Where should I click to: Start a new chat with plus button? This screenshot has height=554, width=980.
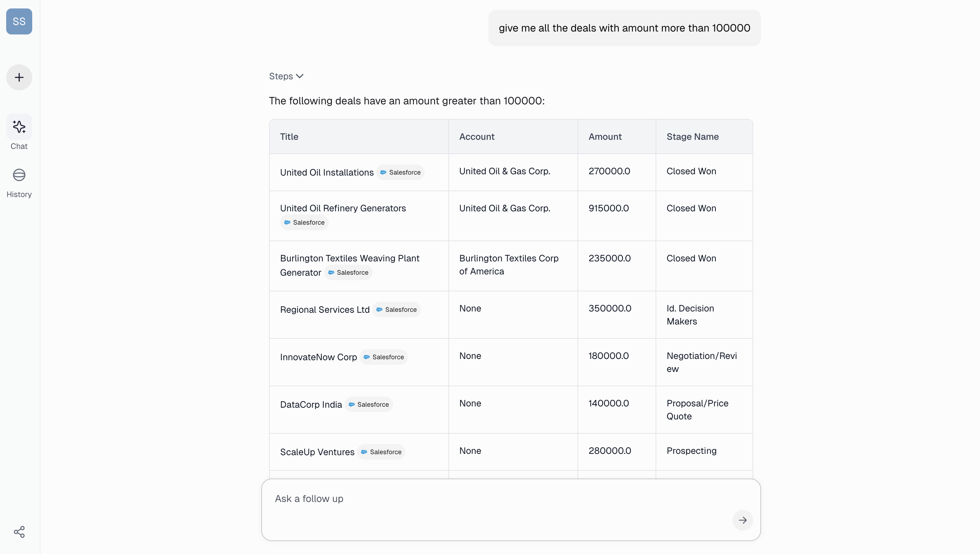[19, 77]
